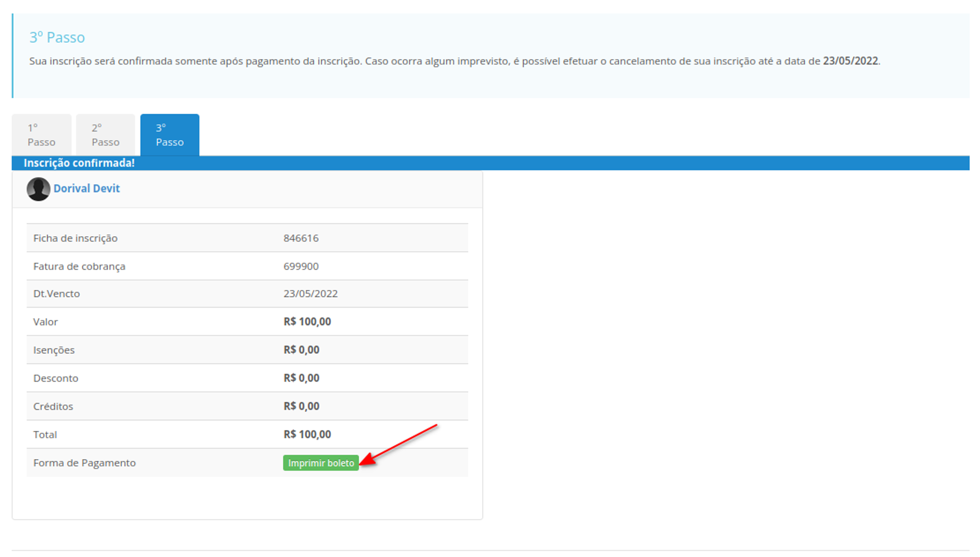
Task: Click the cancellation date 23/05/2022 in notice
Action: (x=850, y=61)
